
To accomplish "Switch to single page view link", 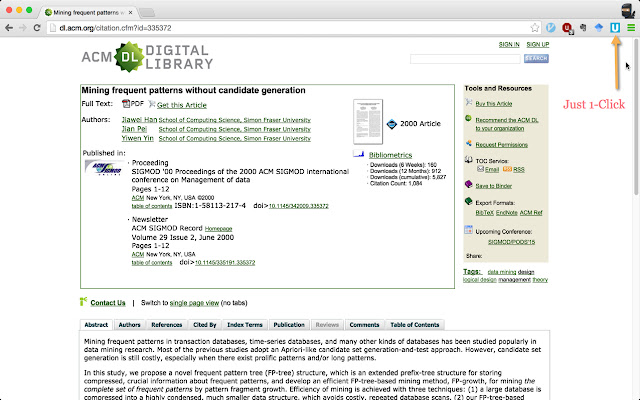I will pos(194,303).
